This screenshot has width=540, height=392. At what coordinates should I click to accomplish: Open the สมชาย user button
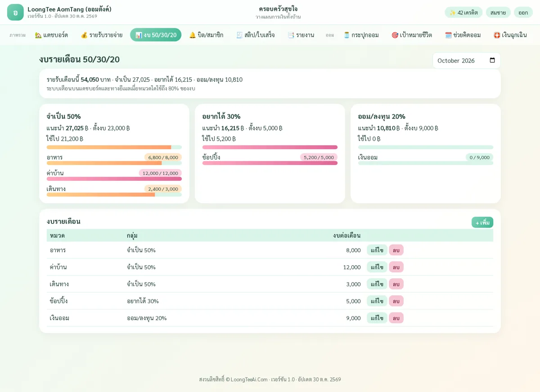[x=498, y=12]
